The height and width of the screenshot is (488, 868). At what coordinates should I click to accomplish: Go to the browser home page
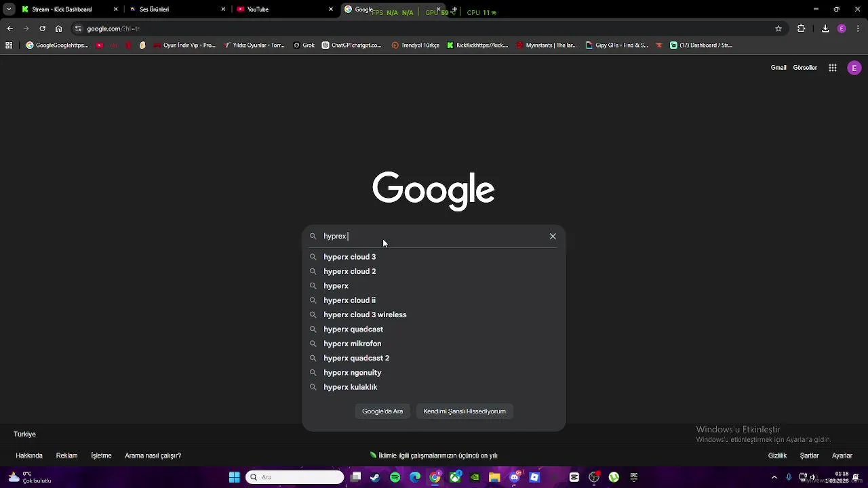coord(58,28)
